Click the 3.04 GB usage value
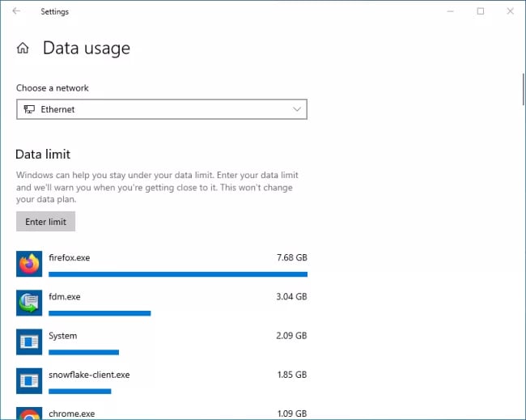 coord(291,296)
